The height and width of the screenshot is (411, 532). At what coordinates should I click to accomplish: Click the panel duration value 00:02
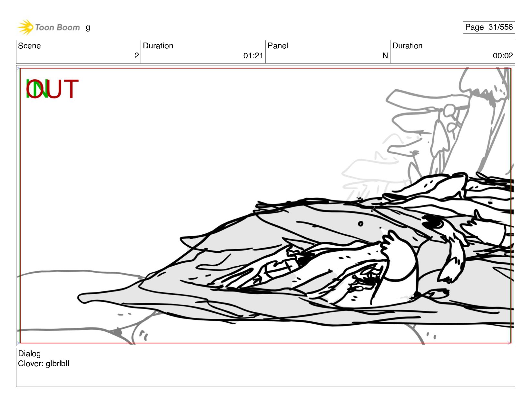[x=503, y=56]
